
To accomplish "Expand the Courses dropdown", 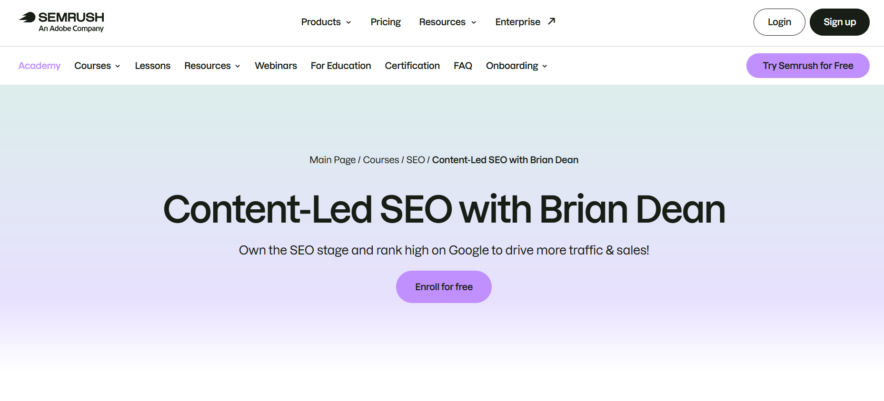I will point(98,66).
